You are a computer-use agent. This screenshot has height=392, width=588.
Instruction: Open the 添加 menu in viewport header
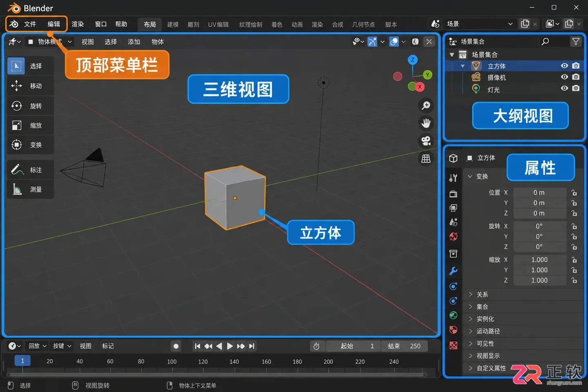(x=134, y=42)
